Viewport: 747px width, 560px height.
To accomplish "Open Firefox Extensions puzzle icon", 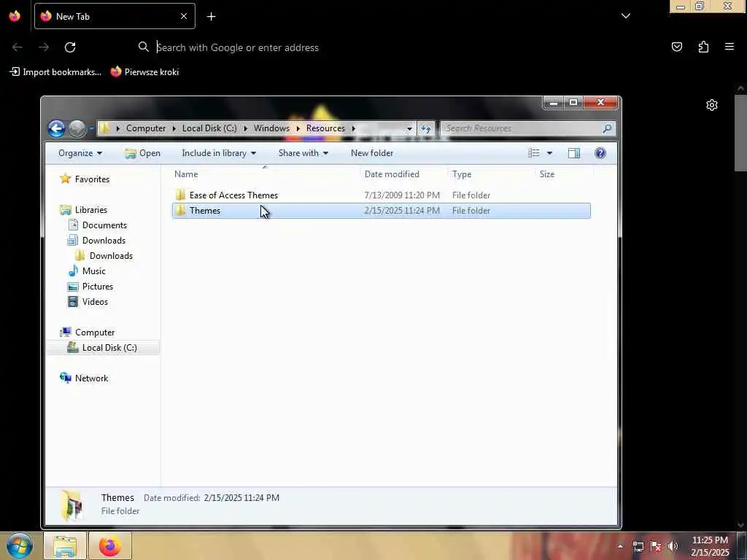I will (703, 47).
